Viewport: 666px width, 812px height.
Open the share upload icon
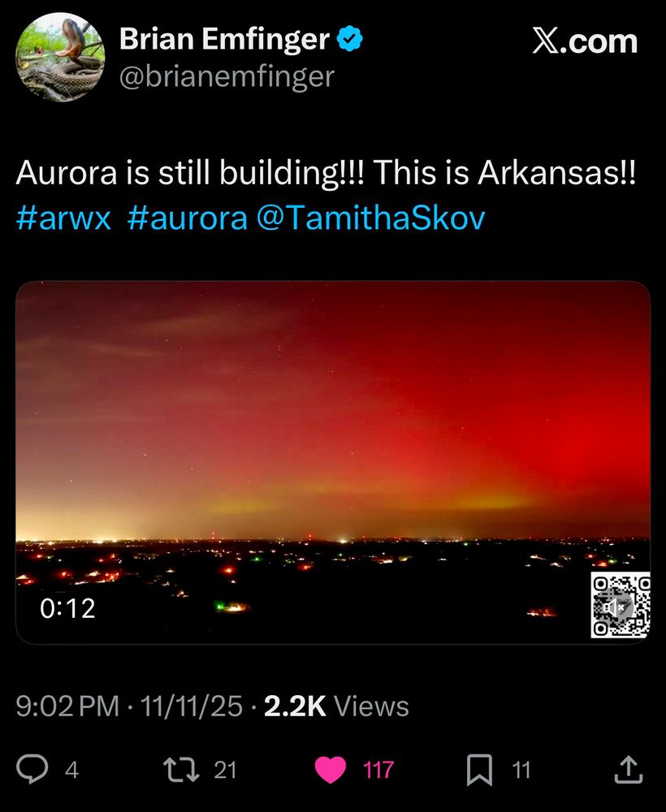tap(628, 770)
